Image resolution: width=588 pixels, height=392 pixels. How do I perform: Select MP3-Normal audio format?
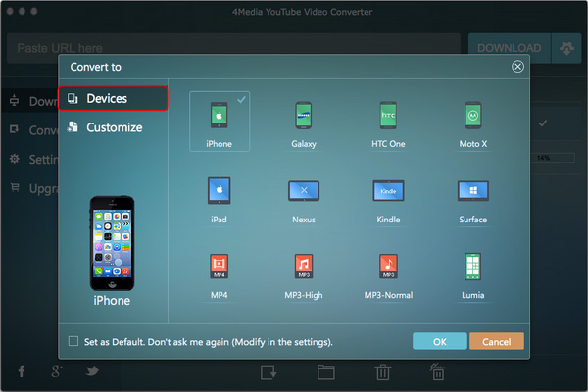pos(388,268)
